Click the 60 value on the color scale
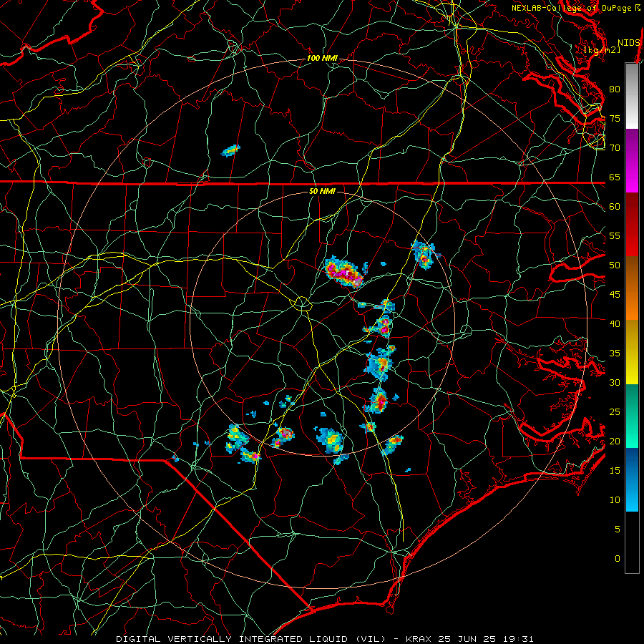The width and height of the screenshot is (644, 644). 615,207
